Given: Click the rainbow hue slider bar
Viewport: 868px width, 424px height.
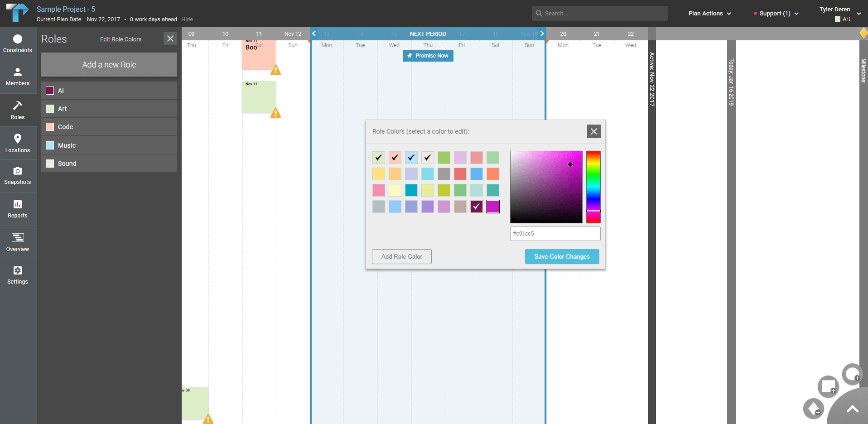Looking at the screenshot, I should [593, 187].
